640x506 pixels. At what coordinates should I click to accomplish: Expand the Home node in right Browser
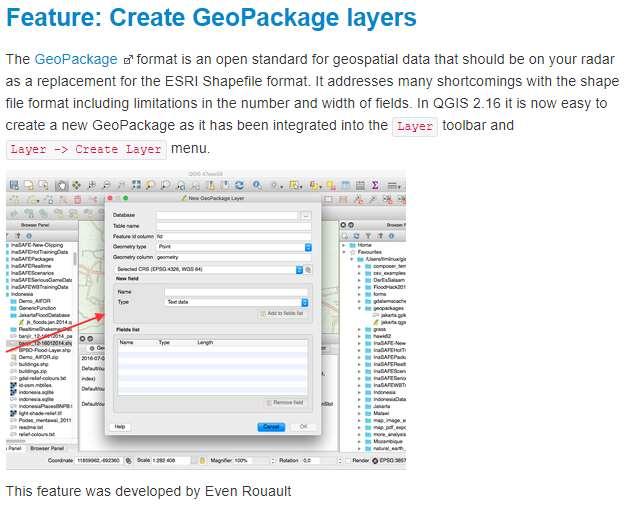tap(344, 245)
